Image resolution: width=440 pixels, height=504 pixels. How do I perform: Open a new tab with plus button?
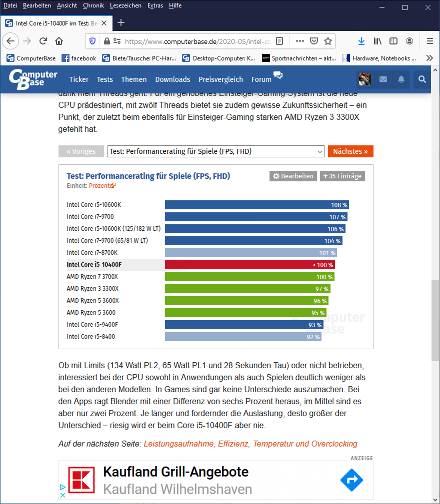121,22
